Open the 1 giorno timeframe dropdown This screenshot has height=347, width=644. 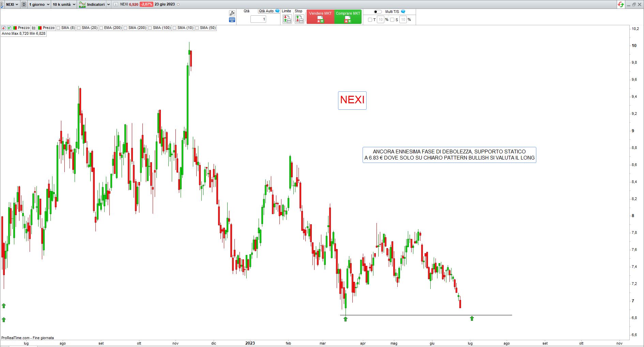tap(39, 4)
